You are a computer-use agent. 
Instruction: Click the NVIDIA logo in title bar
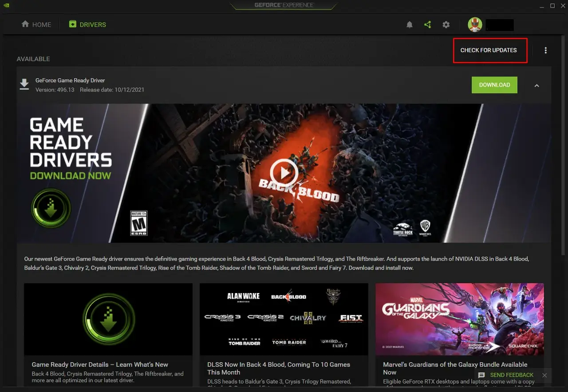point(5,5)
